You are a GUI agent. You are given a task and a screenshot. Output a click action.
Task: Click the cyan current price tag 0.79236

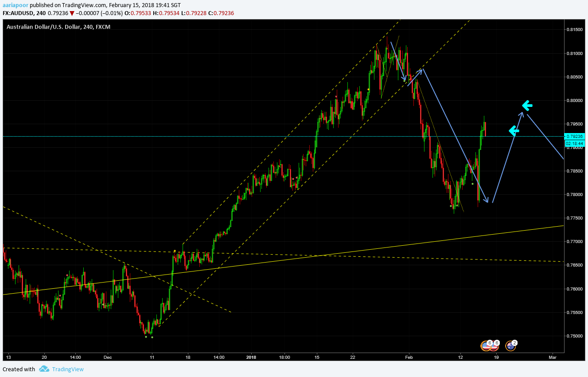pyautogui.click(x=575, y=137)
